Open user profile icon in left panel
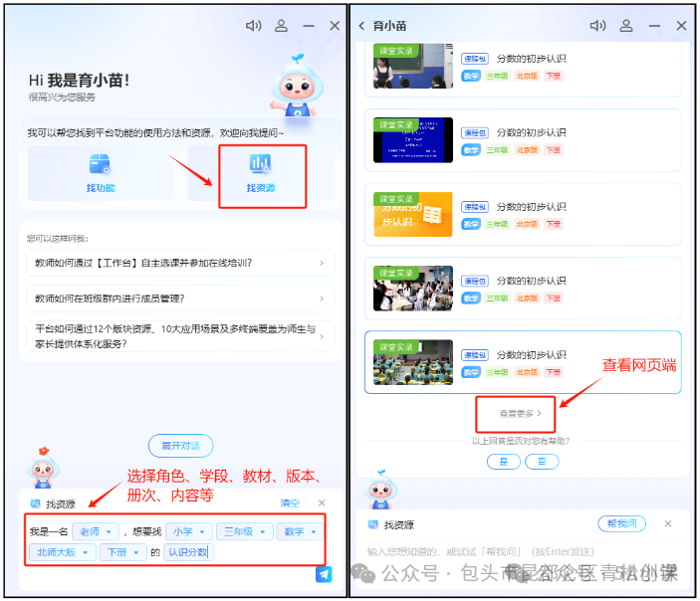This screenshot has width=700, height=601. coord(281,26)
